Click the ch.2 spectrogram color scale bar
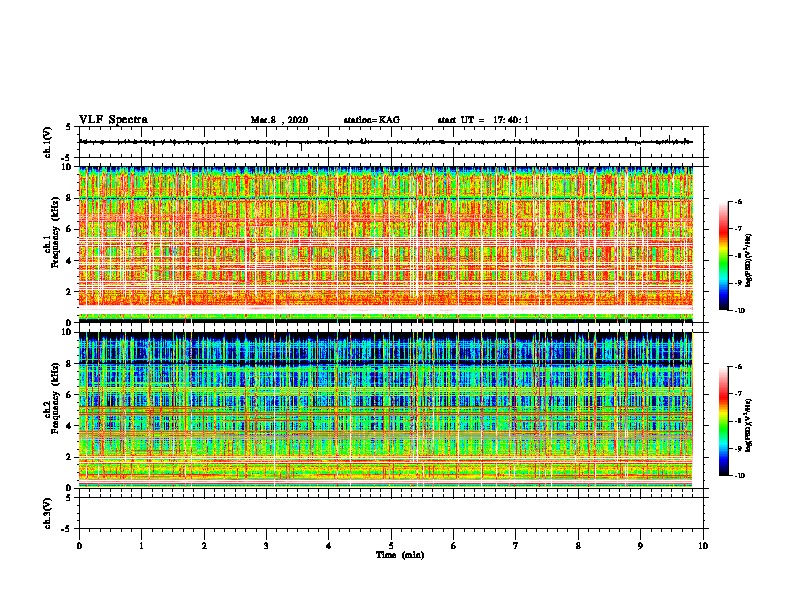Viewport: 792px width, 612px height. tap(723, 421)
